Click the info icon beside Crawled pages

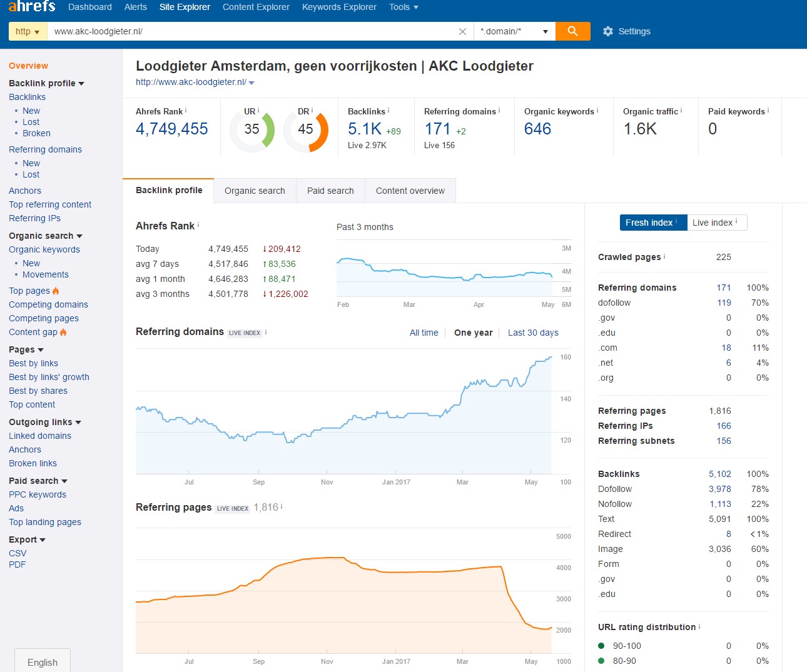tap(664, 256)
